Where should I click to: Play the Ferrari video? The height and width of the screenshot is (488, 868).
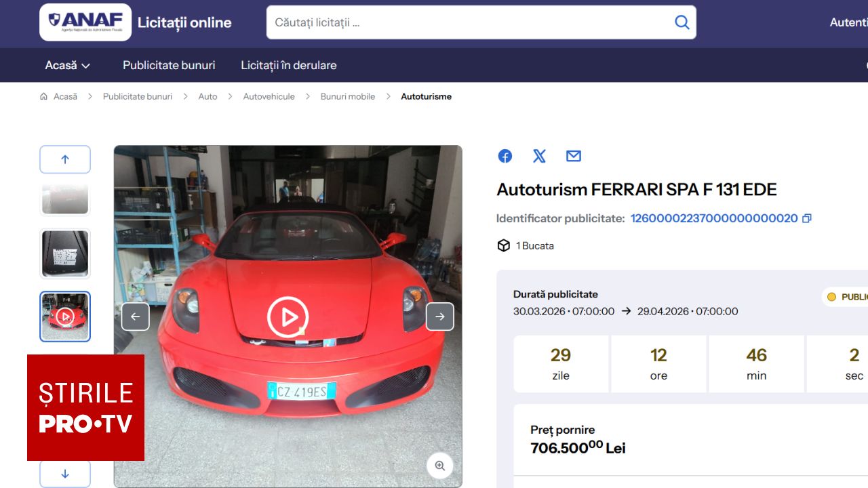tap(288, 317)
